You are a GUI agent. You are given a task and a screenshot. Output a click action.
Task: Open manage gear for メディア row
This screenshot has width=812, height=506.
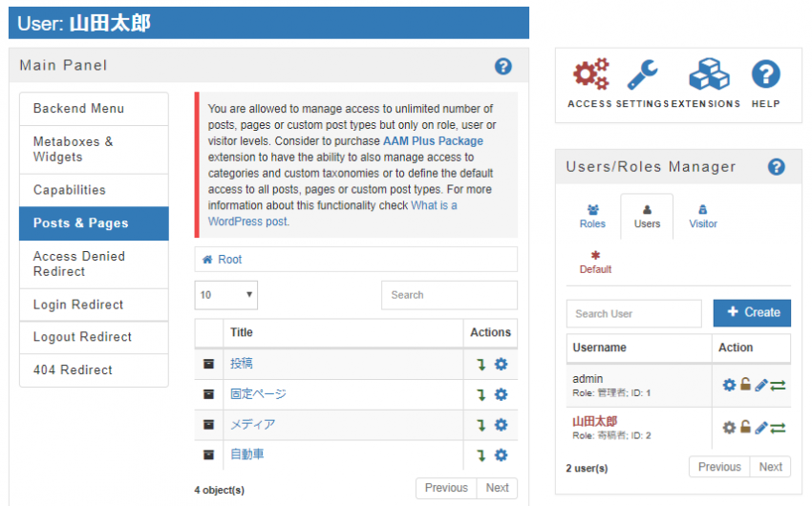pos(501,425)
